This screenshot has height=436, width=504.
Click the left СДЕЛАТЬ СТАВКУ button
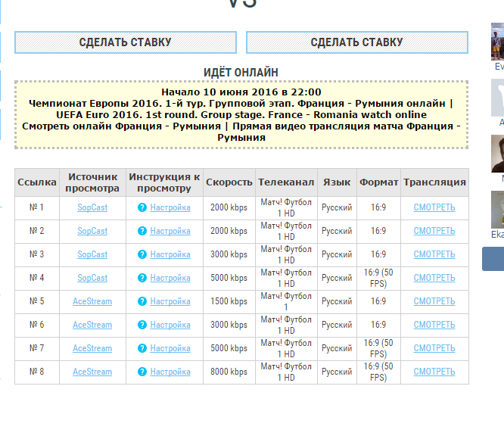(126, 42)
